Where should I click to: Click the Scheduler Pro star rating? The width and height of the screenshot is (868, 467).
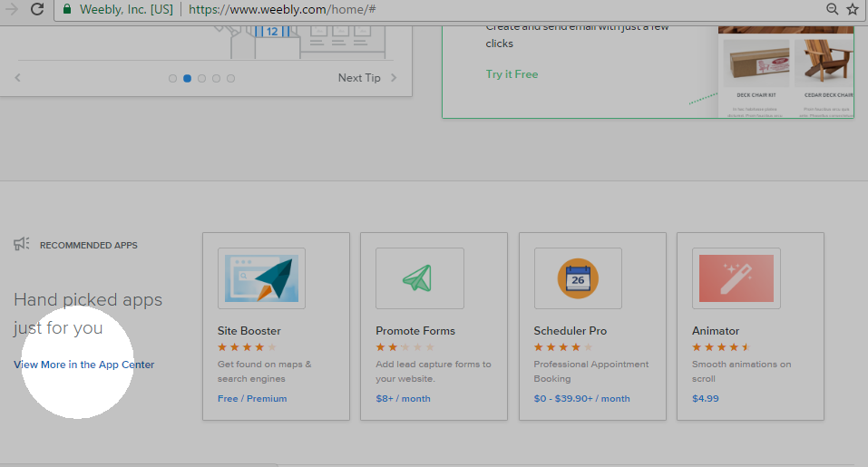tap(563, 347)
